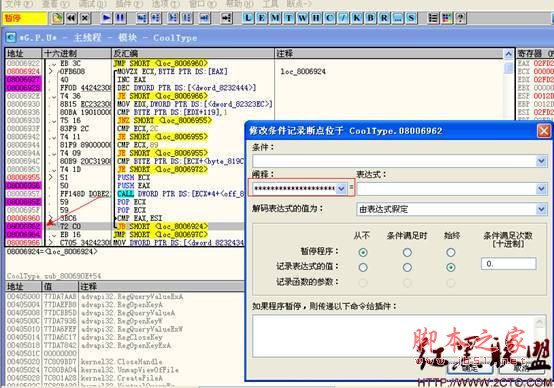Click the Pause execution toolbar icon
Screen dimensions: 554x388
[120, 18]
